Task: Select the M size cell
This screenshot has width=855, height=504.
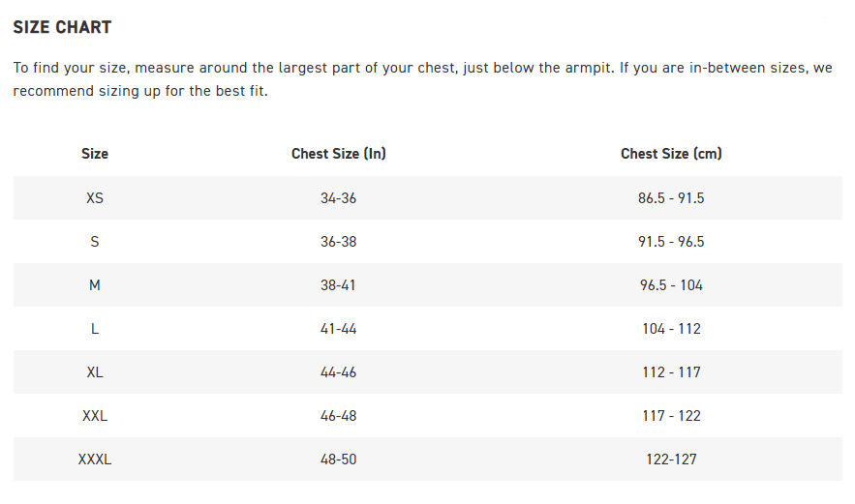Action: click(95, 285)
